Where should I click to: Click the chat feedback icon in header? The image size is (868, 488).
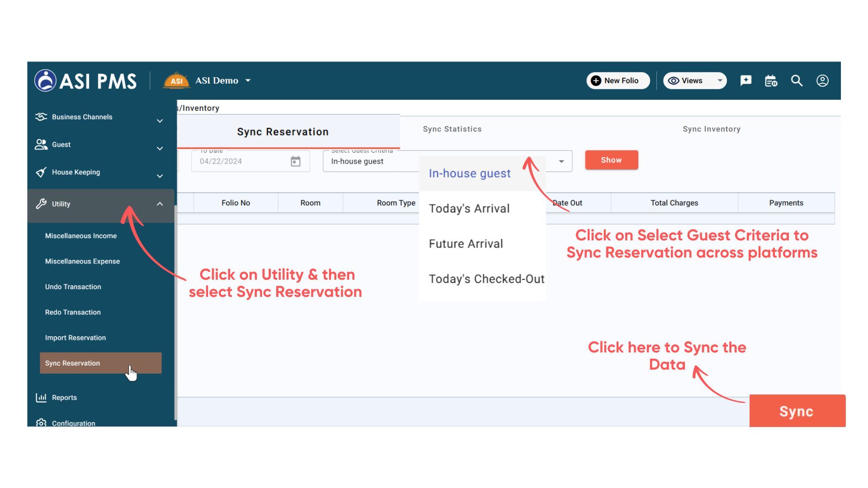tap(745, 80)
